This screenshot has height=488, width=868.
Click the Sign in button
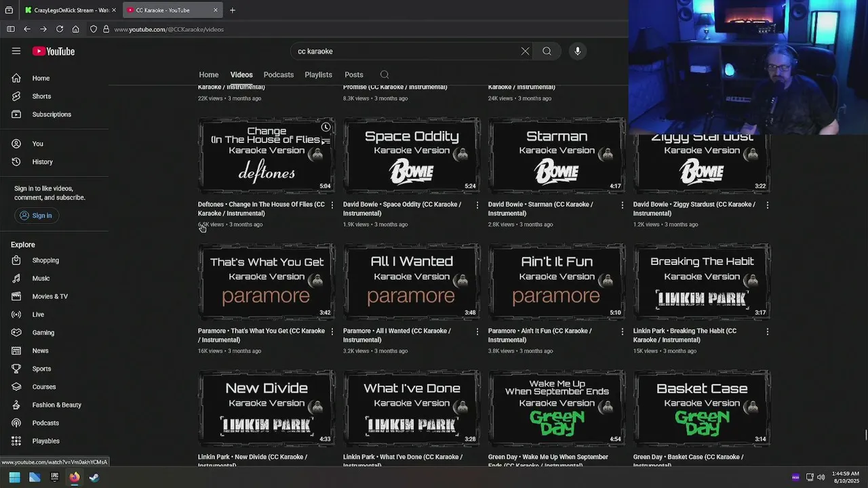36,216
